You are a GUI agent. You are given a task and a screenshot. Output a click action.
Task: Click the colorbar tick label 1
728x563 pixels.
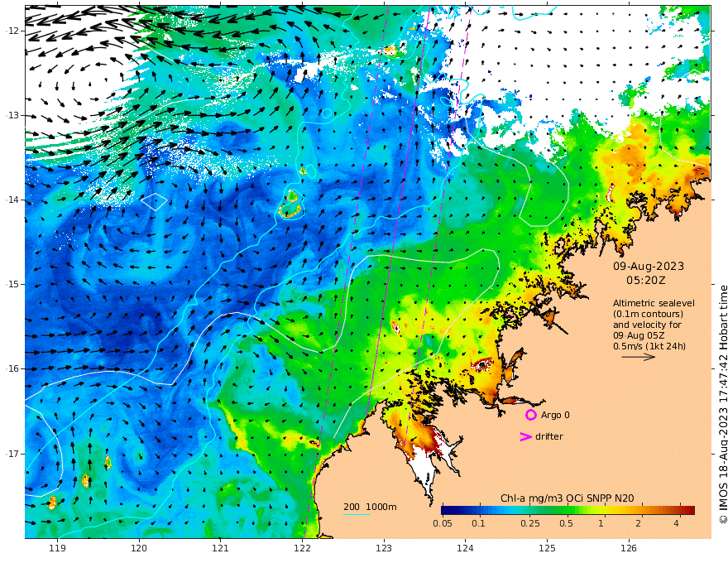[601, 523]
